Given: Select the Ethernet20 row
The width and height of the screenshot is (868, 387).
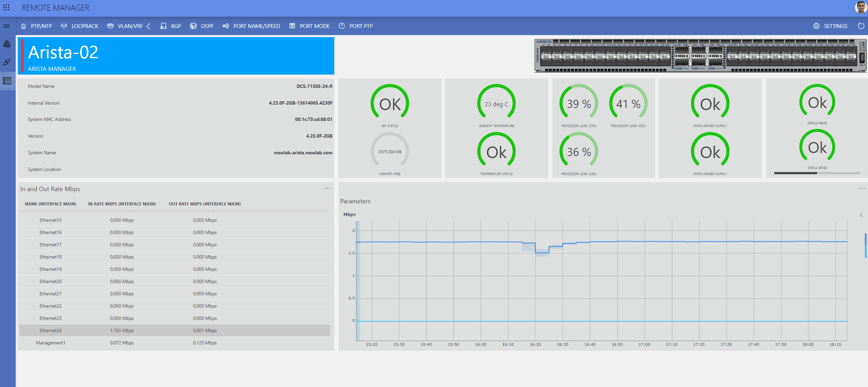Looking at the screenshot, I should tap(175, 281).
